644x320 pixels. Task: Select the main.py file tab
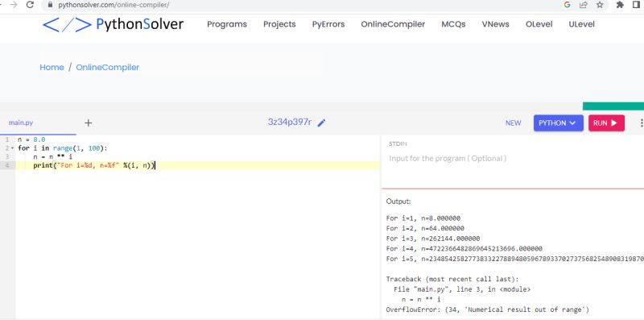pos(21,123)
